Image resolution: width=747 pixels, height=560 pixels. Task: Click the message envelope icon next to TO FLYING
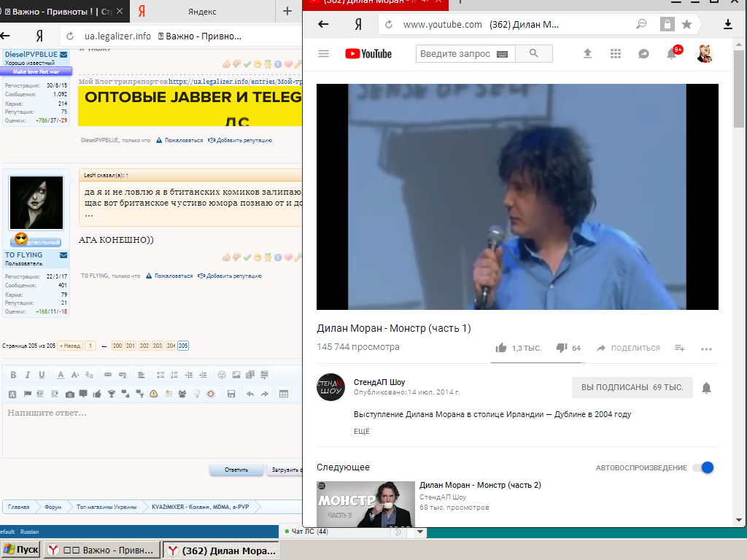(63, 255)
